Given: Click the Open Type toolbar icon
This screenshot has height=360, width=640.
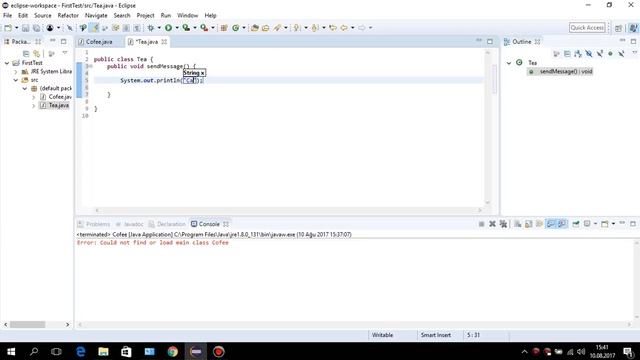Looking at the screenshot, I should 255,28.
